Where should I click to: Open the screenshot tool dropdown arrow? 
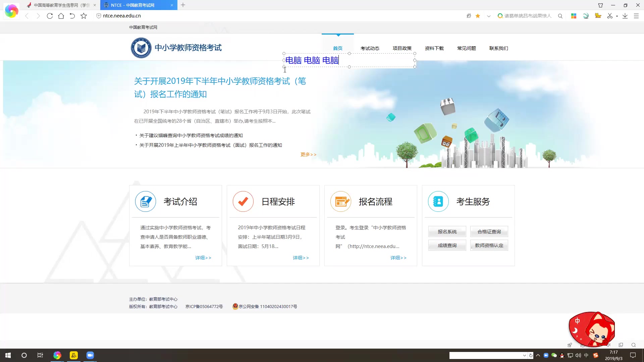point(616,16)
